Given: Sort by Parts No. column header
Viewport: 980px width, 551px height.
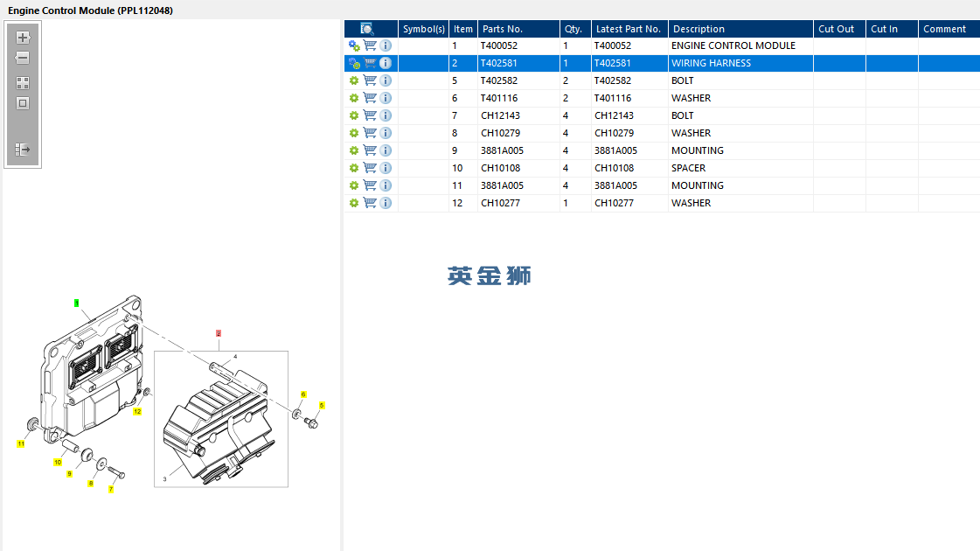Looking at the screenshot, I should coord(518,29).
